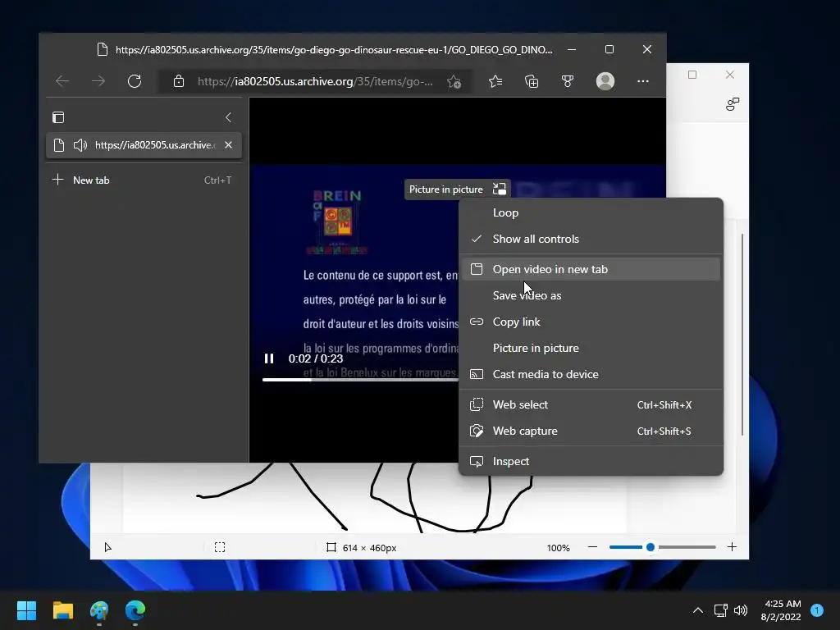Viewport: 840px width, 630px height.
Task: Minimize the Edge browser window
Action: pos(572,49)
